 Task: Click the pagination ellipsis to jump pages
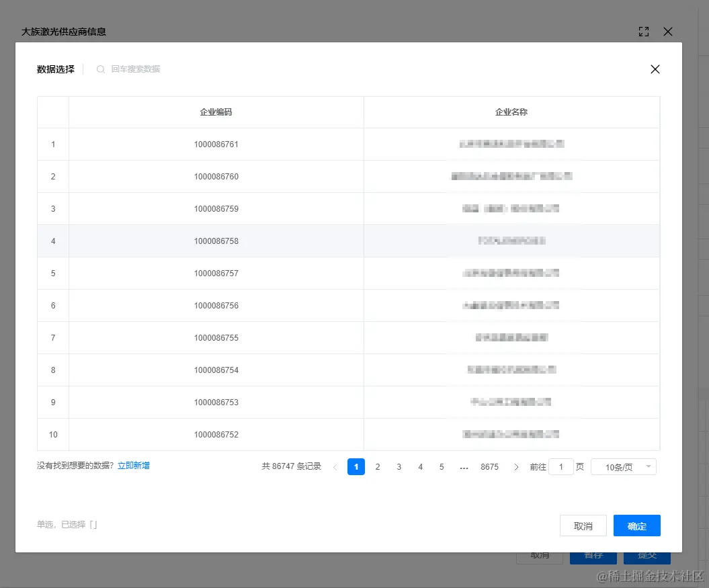click(x=464, y=467)
